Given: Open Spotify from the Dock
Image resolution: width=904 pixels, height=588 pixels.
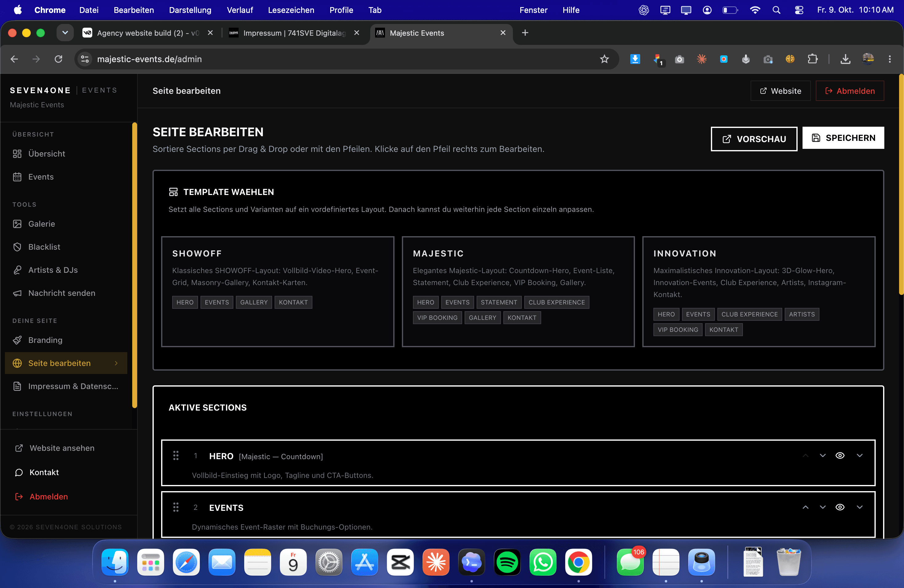Looking at the screenshot, I should (507, 562).
